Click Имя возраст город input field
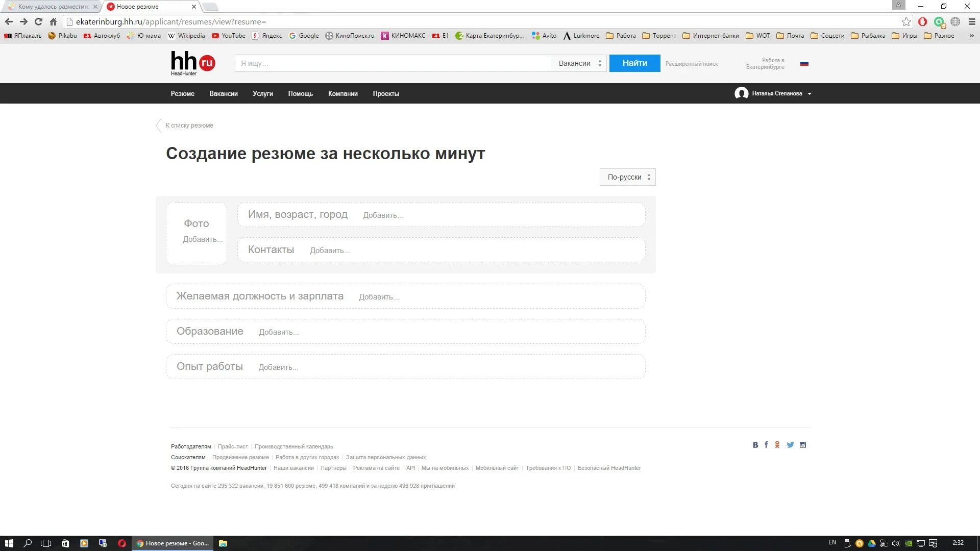980x551 pixels. tap(441, 214)
